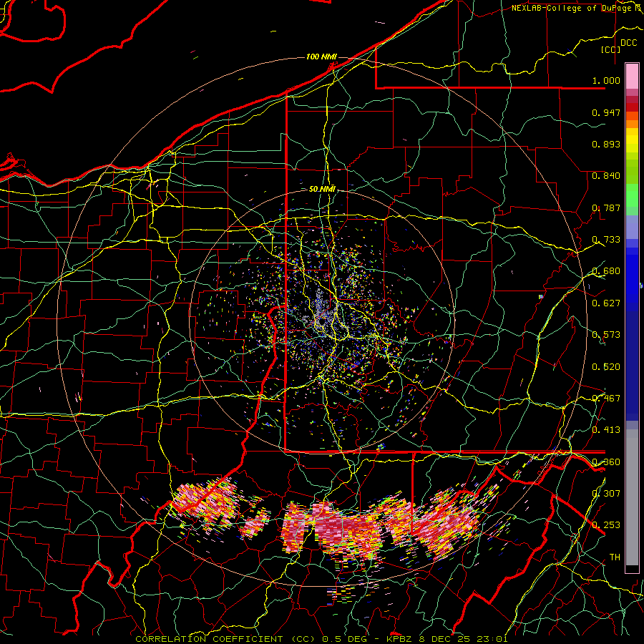Image resolution: width=644 pixels, height=644 pixels.
Task: Select the 0.253 legend value
Action: [606, 525]
